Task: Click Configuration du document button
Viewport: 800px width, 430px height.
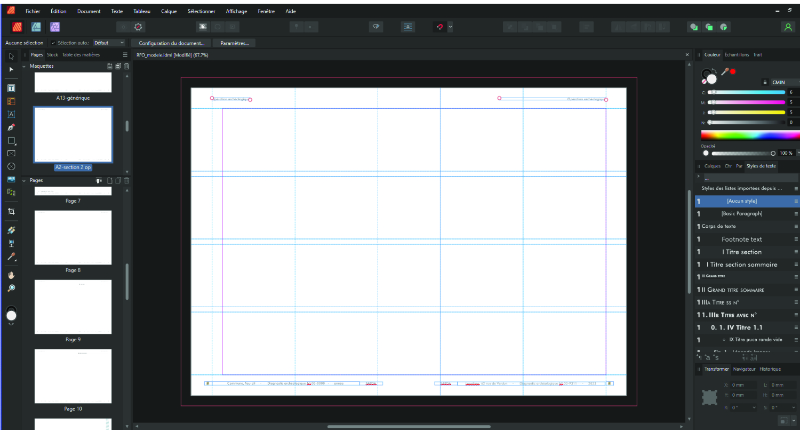Action: (x=170, y=43)
